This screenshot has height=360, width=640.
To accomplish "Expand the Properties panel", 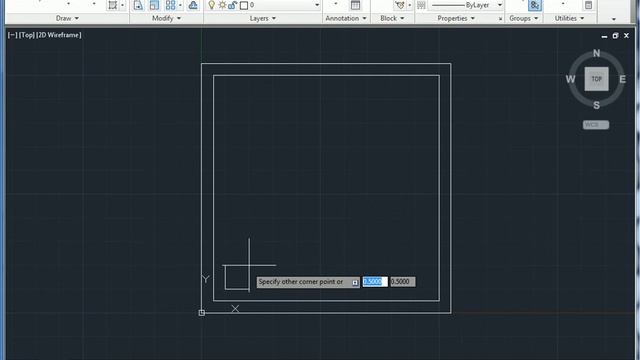I will pyautogui.click(x=456, y=18).
